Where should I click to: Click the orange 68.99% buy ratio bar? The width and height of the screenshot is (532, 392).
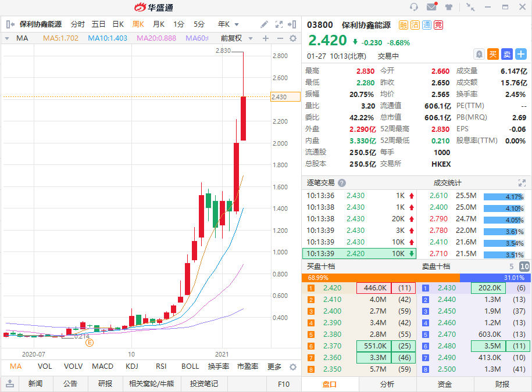pos(381,278)
